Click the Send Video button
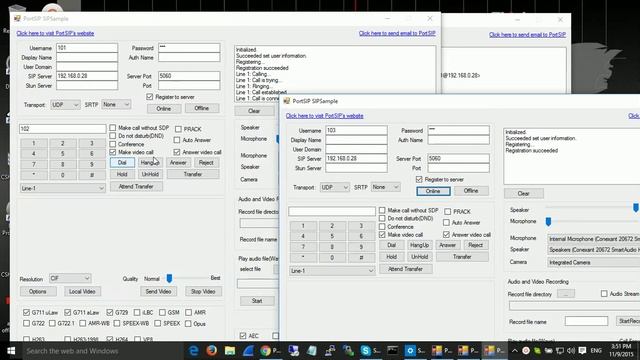 click(x=158, y=291)
